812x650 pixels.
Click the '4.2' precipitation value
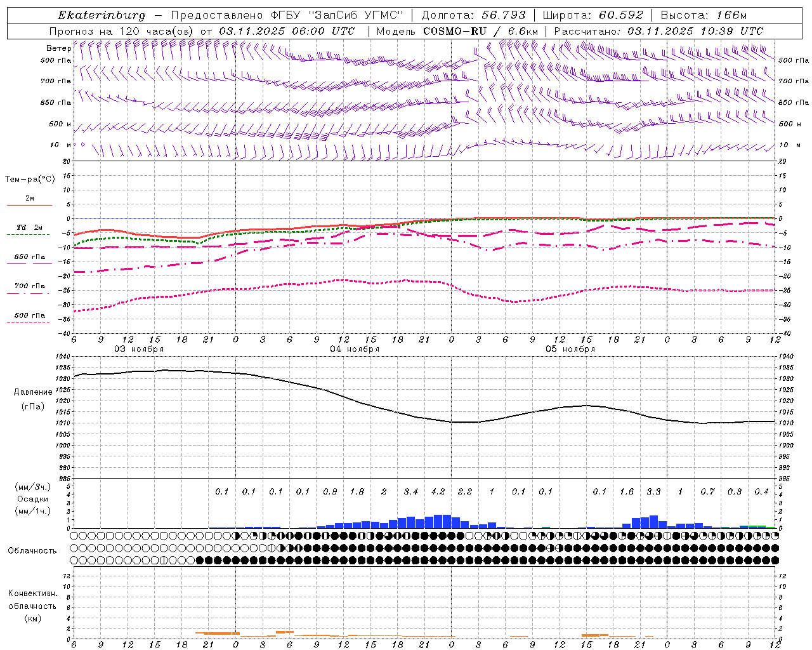coord(438,491)
